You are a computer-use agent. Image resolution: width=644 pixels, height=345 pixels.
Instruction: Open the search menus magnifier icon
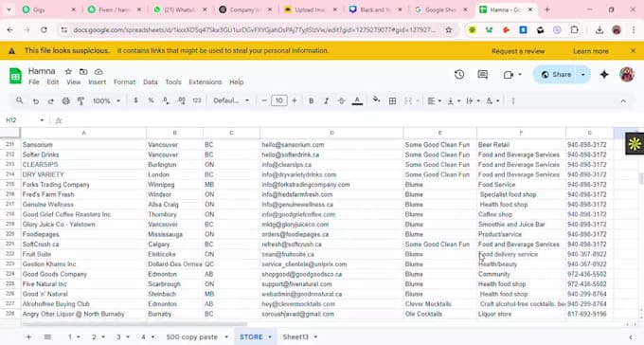[19, 100]
